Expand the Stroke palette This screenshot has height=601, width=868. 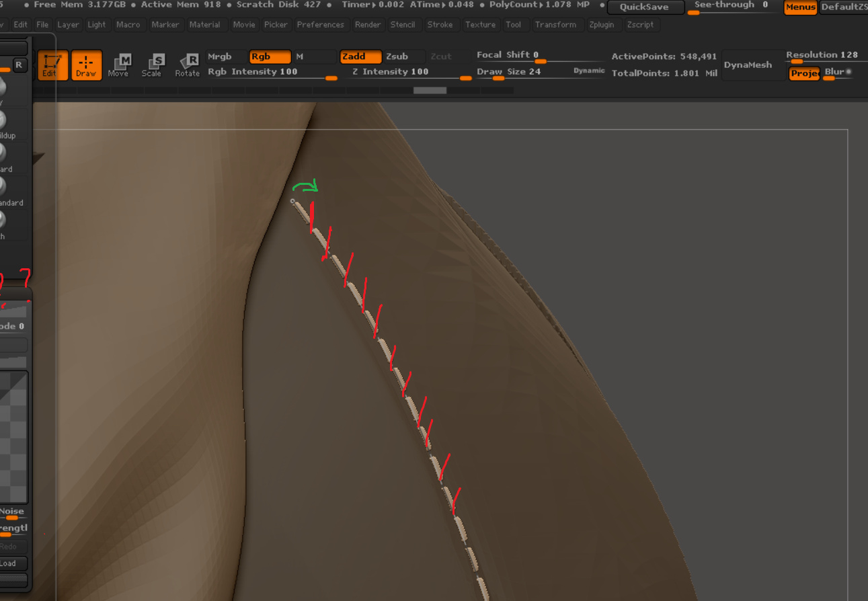pyautogui.click(x=441, y=25)
